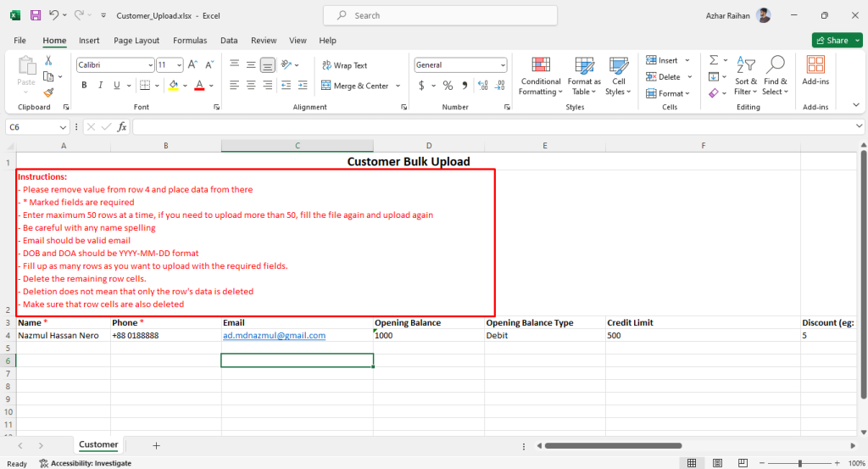
Task: Switch to Page Layout view in status bar
Action: pos(717,463)
